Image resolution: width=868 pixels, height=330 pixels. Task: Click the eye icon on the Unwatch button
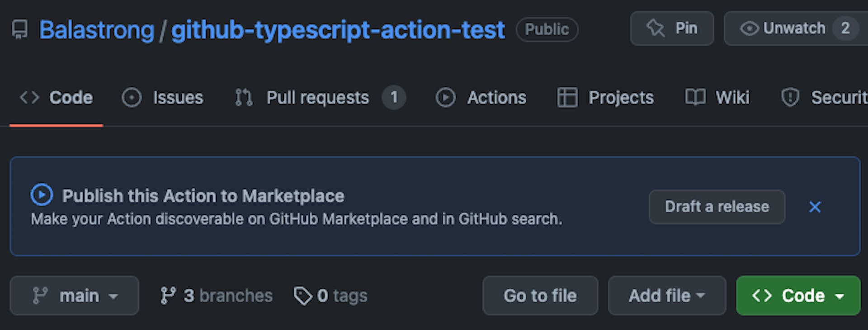coord(749,28)
